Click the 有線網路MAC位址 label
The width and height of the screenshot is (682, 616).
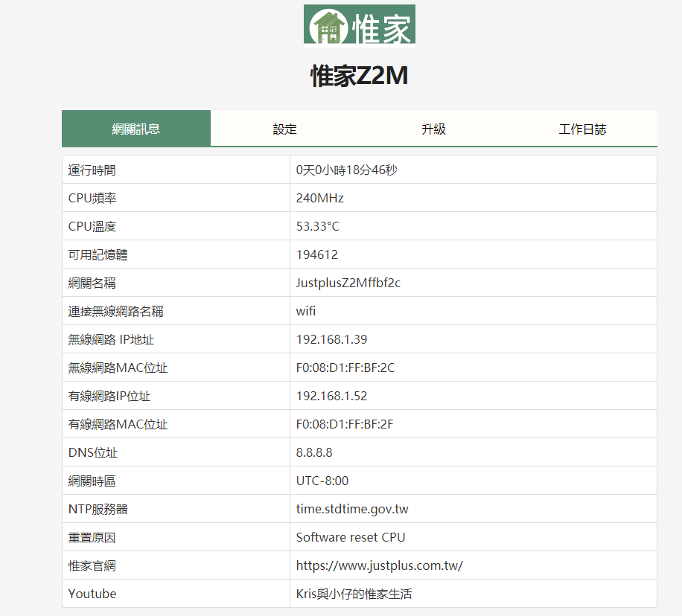(118, 424)
